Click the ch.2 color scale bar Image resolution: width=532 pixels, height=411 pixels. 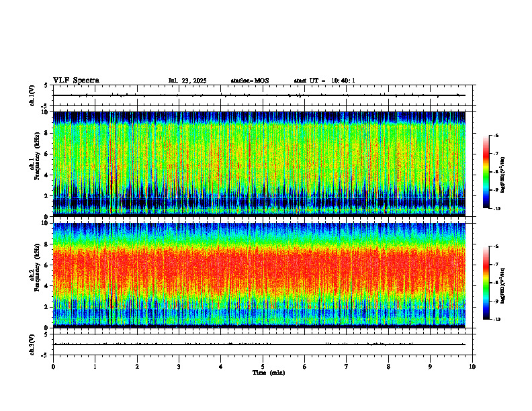tap(486, 283)
